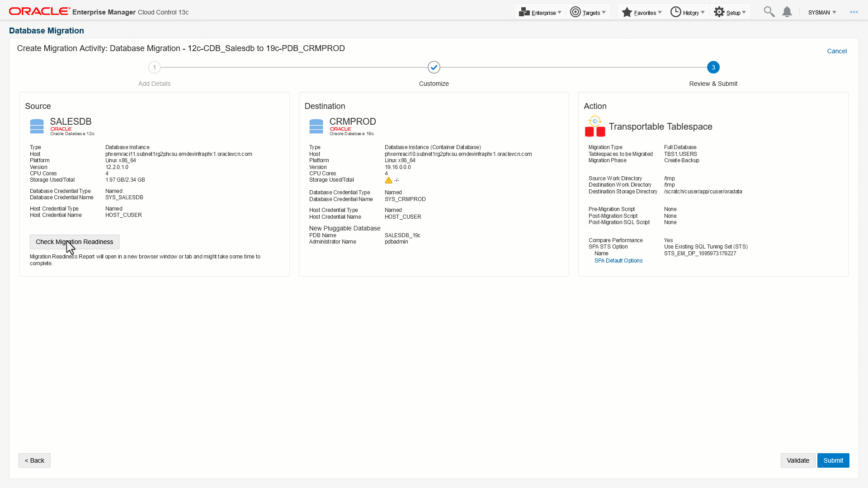Click the SALESDB source database icon

click(x=37, y=126)
